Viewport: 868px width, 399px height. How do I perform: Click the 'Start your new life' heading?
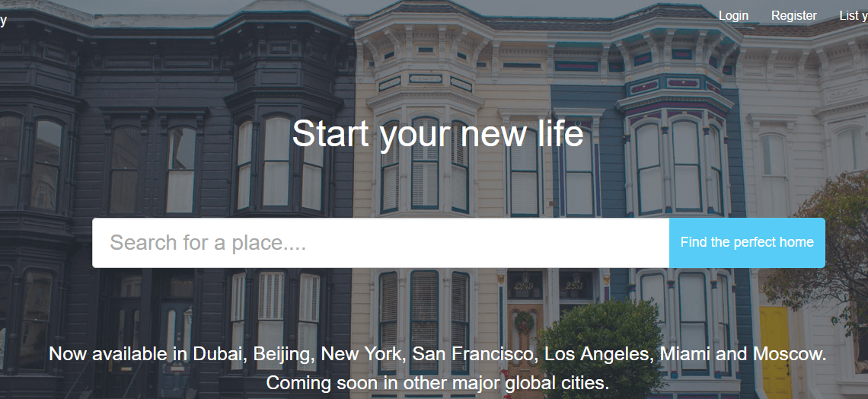(x=437, y=133)
